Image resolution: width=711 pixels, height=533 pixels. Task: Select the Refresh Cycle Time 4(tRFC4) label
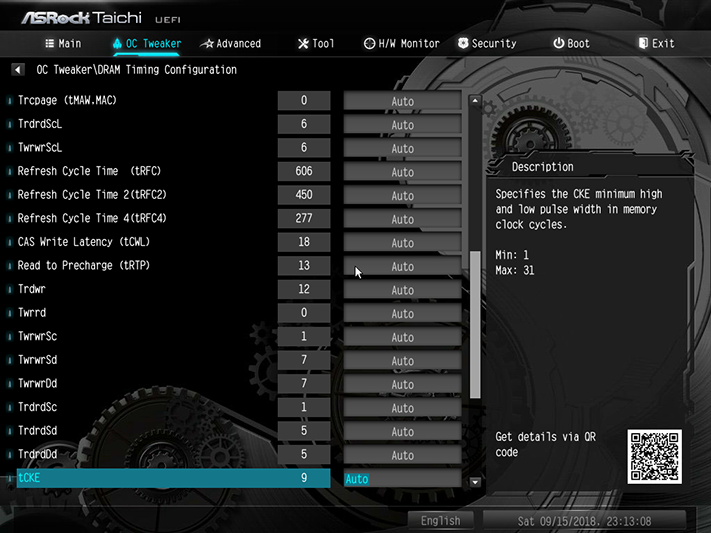92,218
